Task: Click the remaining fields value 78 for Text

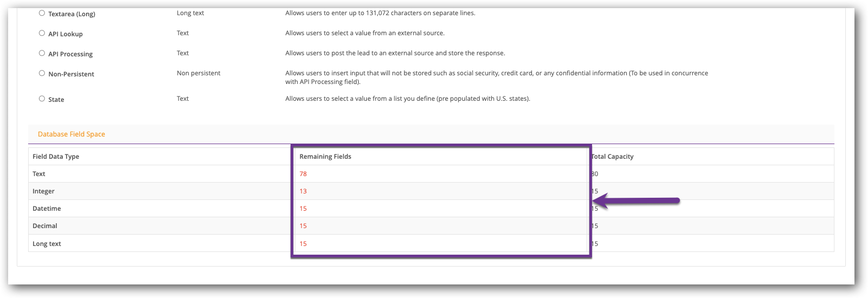Action: click(303, 174)
